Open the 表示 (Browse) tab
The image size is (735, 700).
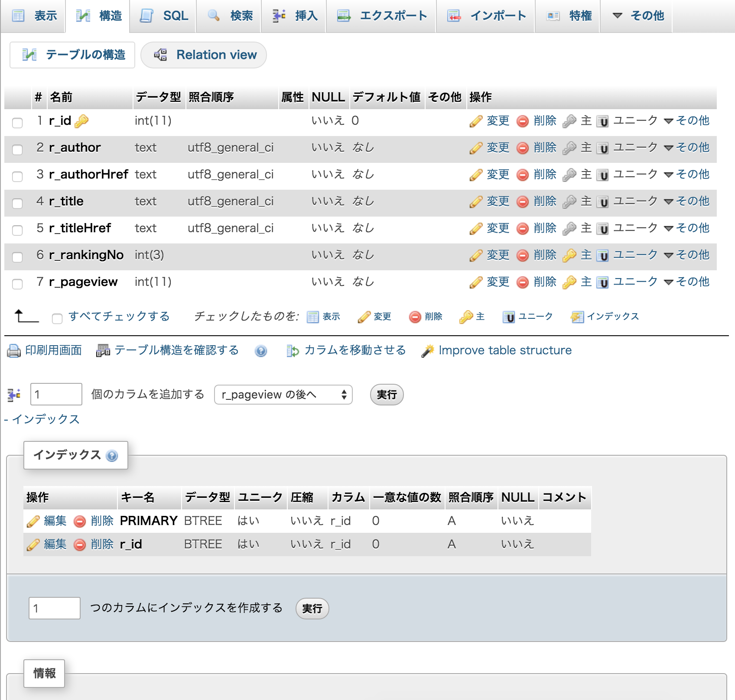(x=33, y=16)
